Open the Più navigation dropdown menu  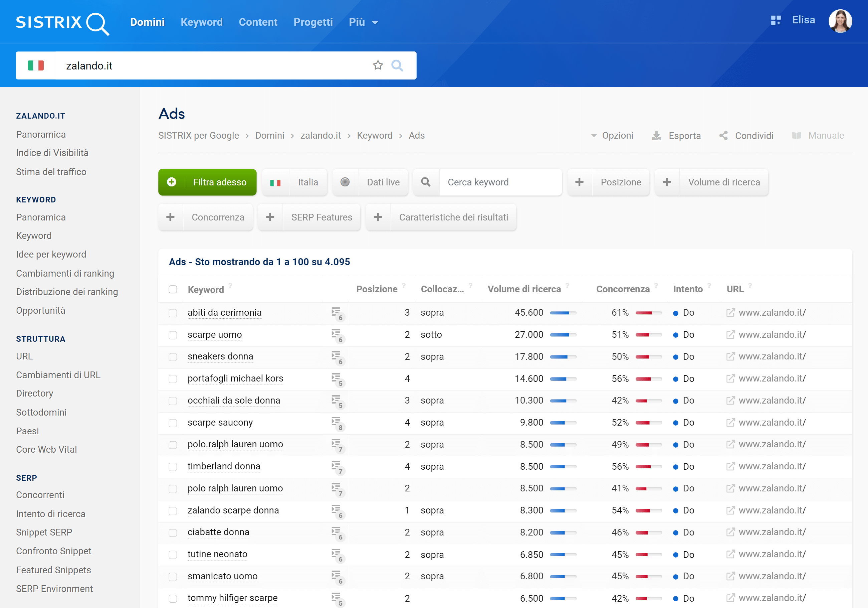(362, 22)
